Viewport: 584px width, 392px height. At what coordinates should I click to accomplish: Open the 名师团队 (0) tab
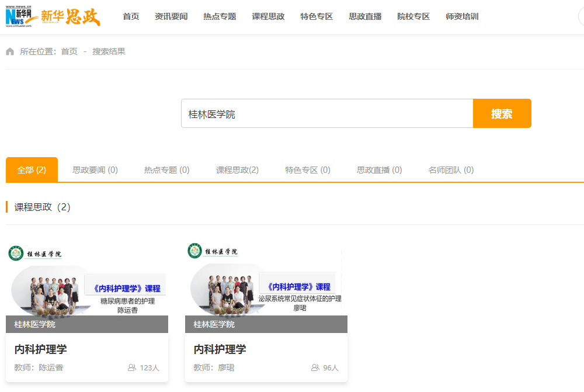[x=451, y=170]
